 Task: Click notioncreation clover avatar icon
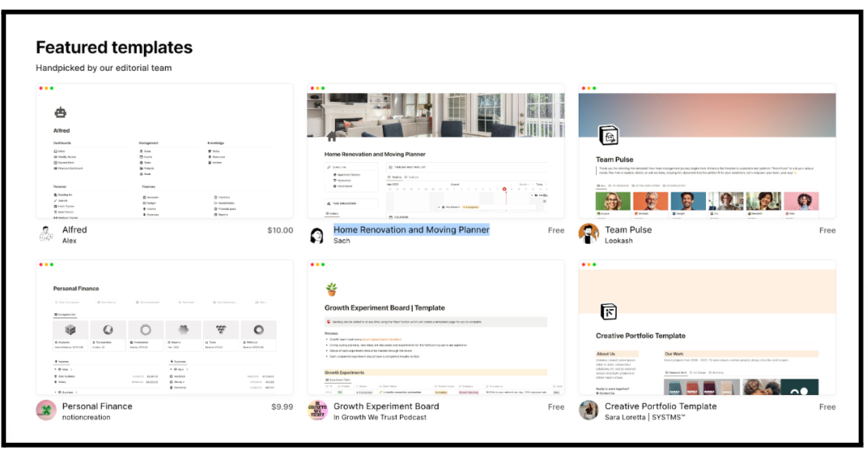[46, 411]
